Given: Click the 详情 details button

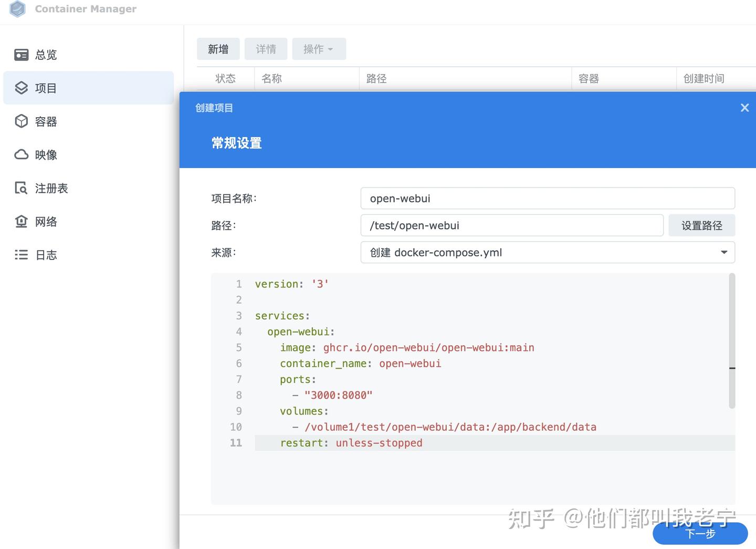Looking at the screenshot, I should 266,49.
